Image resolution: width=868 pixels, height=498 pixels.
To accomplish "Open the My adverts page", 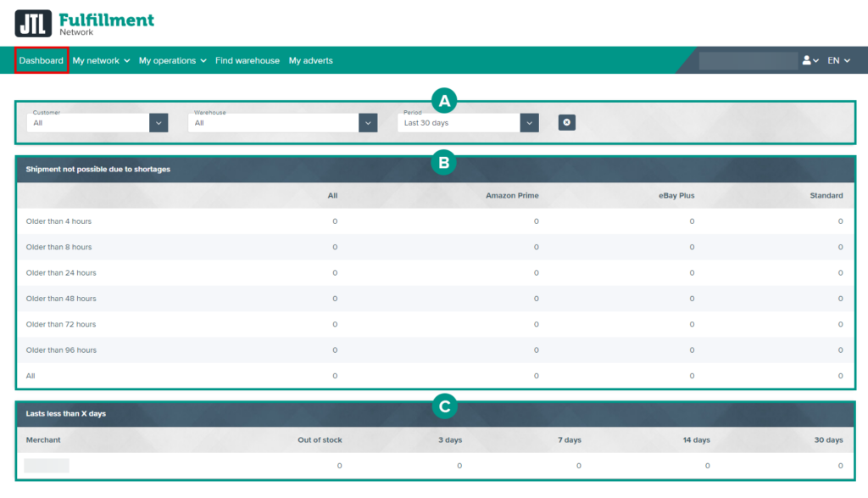I will coord(310,61).
